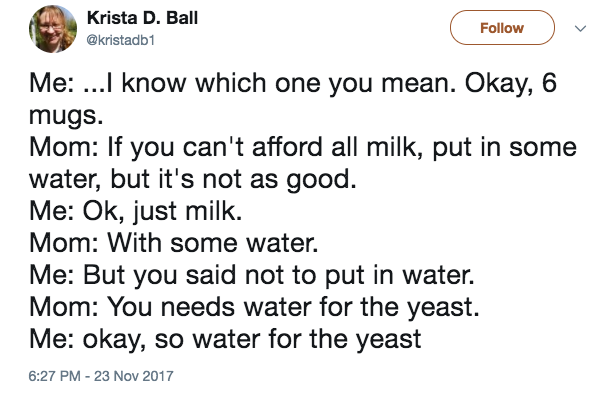Click the word 'Okay,' in the first line
The height and width of the screenshot is (393, 607).
pos(499,83)
